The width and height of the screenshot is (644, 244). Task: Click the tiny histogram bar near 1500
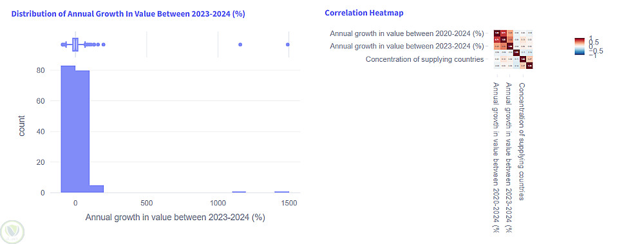(282, 192)
